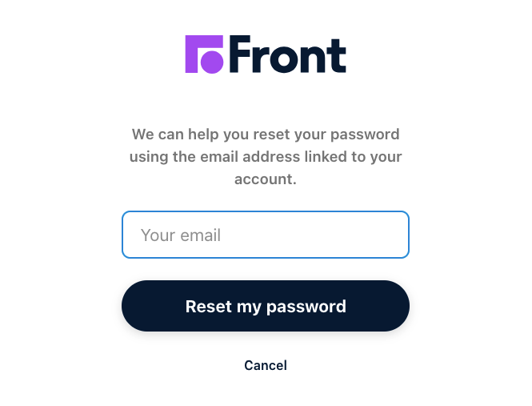The width and height of the screenshot is (532, 406).
Task: Click the Cancel link
Action: (265, 365)
